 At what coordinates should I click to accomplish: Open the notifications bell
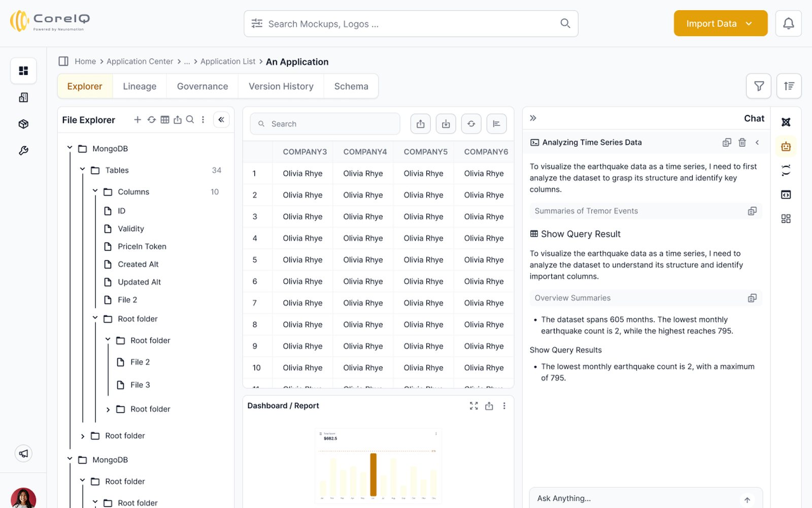(788, 23)
